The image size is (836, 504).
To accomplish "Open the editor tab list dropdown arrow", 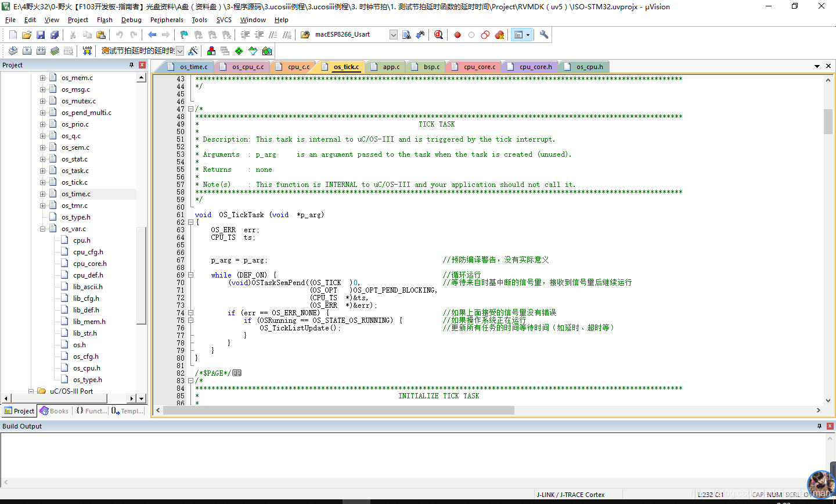I will 817,66.
